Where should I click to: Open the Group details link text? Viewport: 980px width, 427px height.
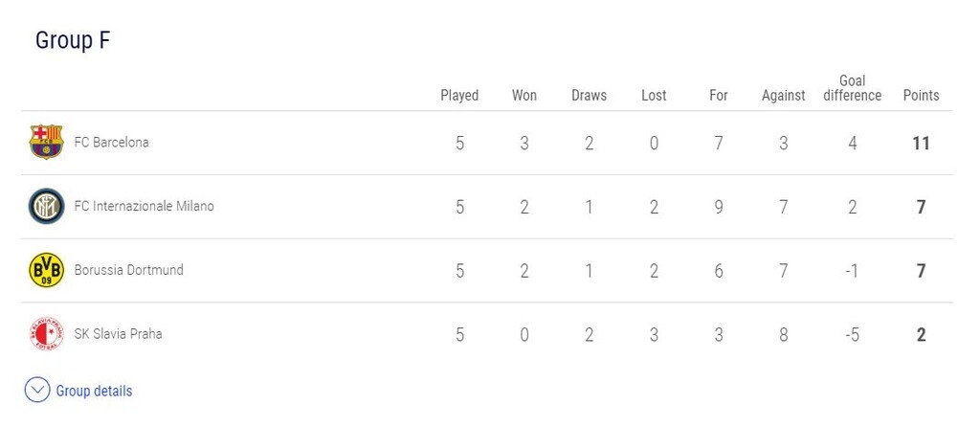pyautogui.click(x=94, y=391)
